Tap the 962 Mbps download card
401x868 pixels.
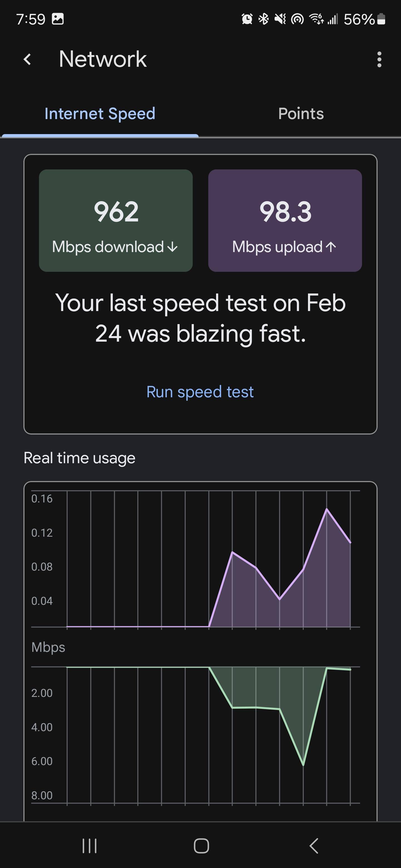(x=116, y=221)
